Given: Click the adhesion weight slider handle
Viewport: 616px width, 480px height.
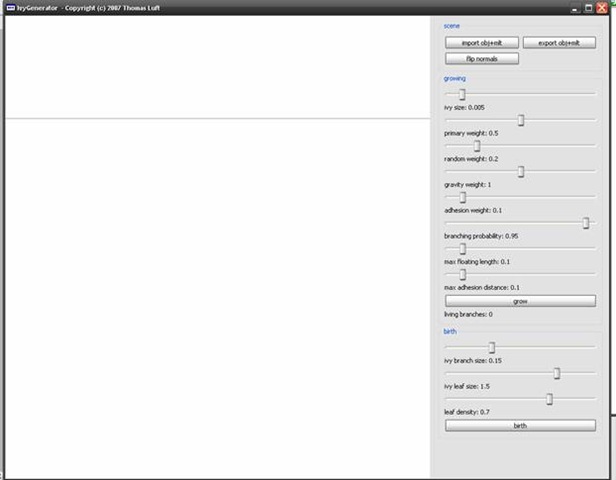Looking at the screenshot, I should point(462,198).
